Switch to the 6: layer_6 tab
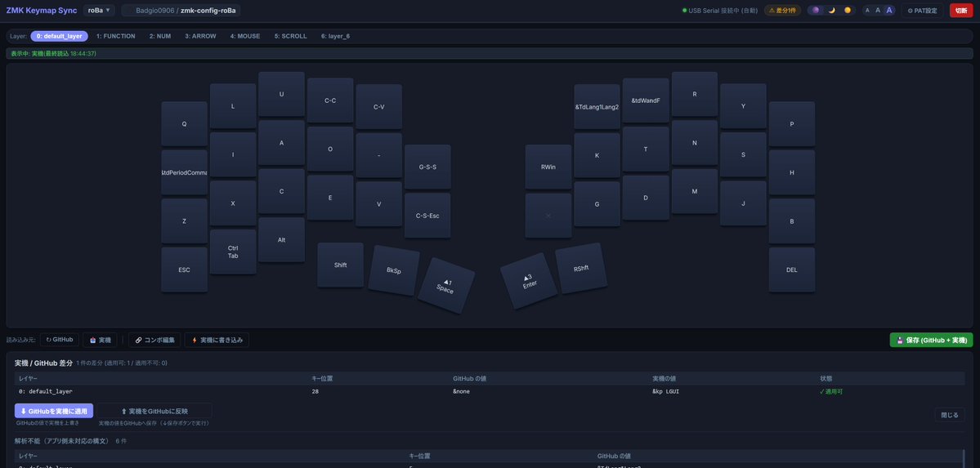The width and height of the screenshot is (980, 468). point(336,36)
